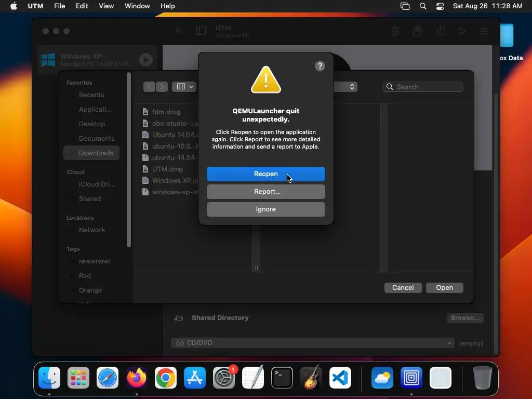This screenshot has width=532, height=399.
Task: Go forward in file picker navigation
Action: [x=162, y=87]
